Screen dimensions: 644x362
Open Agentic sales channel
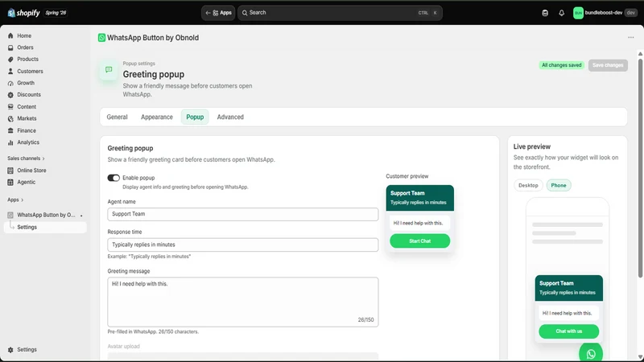(x=26, y=182)
